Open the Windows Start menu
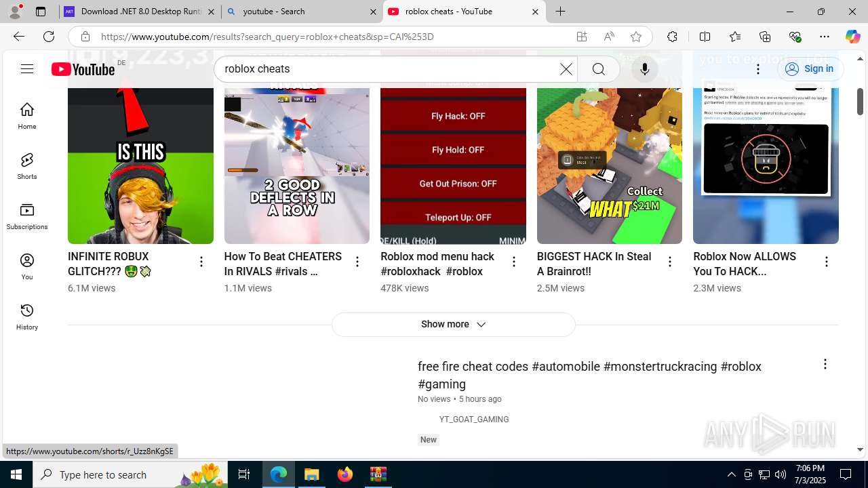The image size is (868, 488). coord(16,474)
